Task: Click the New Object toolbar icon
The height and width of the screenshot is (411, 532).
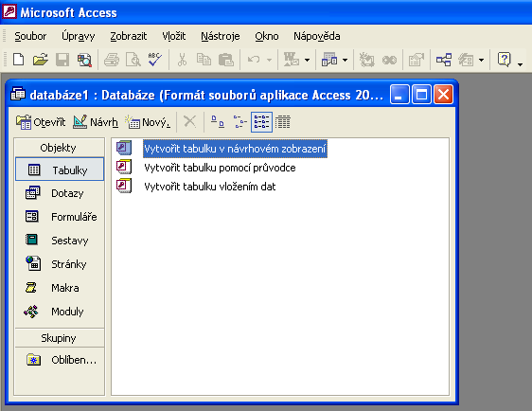Action: pos(466,60)
